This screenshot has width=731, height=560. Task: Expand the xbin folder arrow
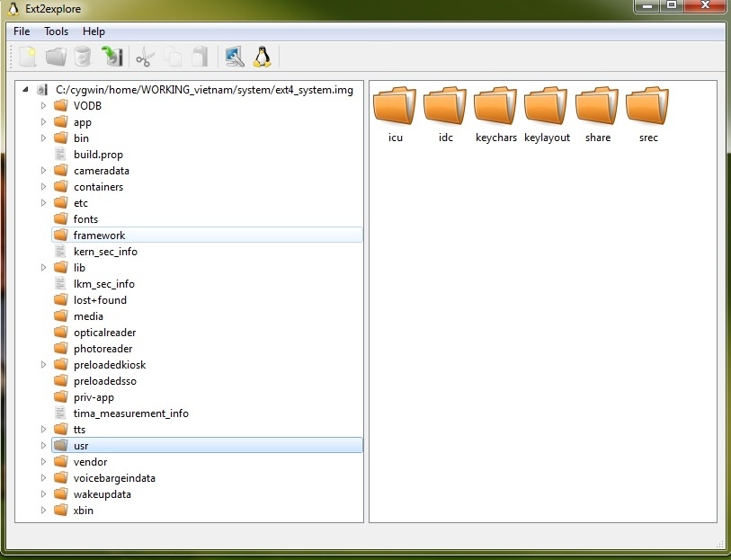tap(43, 511)
